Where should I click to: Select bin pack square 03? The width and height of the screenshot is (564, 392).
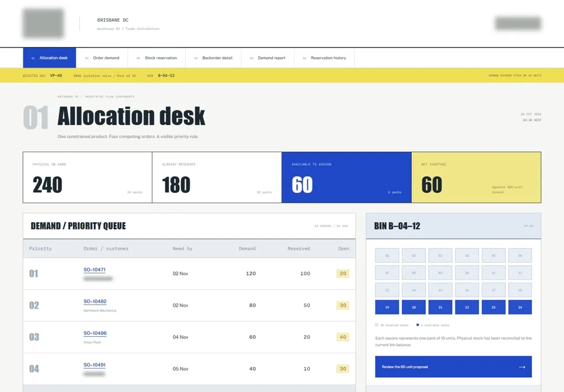(440, 255)
